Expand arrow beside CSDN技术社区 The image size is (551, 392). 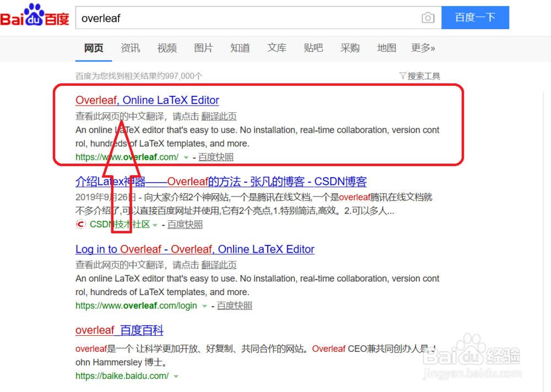point(155,225)
